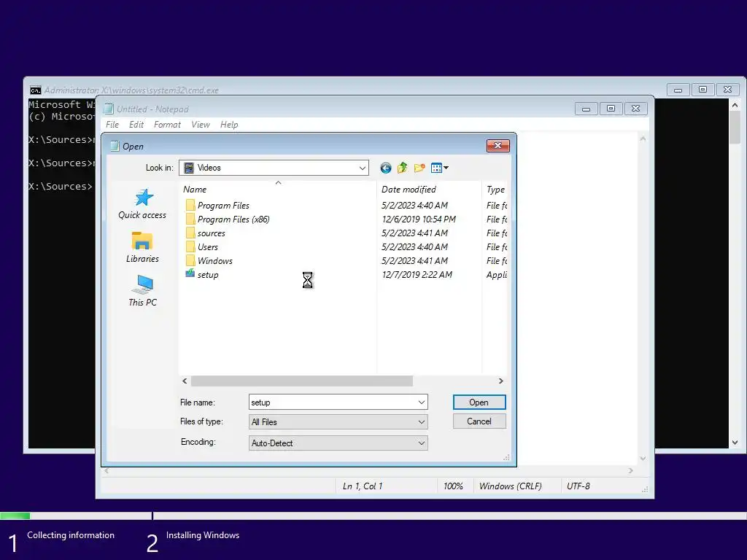747x560 pixels.
Task: Click 'Ln 1, Col 1' in Notepad status bar
Action: point(363,486)
